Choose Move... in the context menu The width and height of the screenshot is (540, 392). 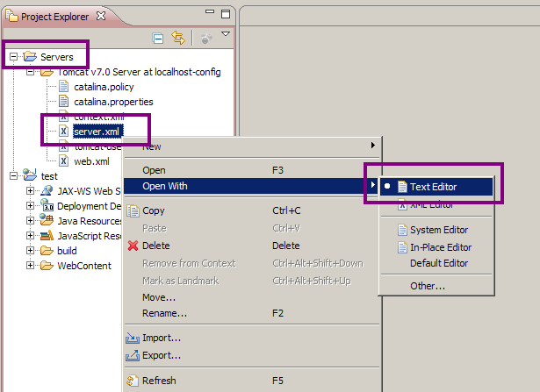251,297
